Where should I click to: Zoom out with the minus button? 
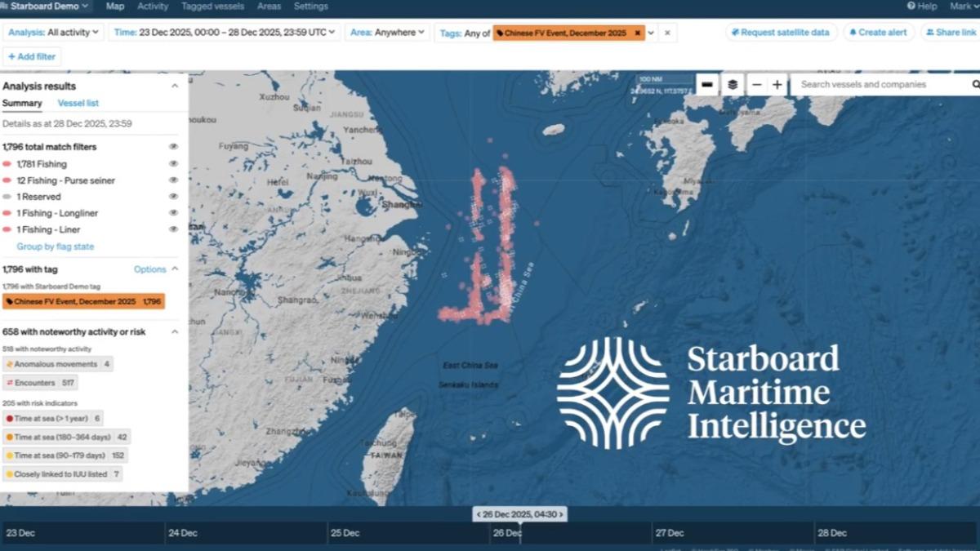pyautogui.click(x=757, y=85)
